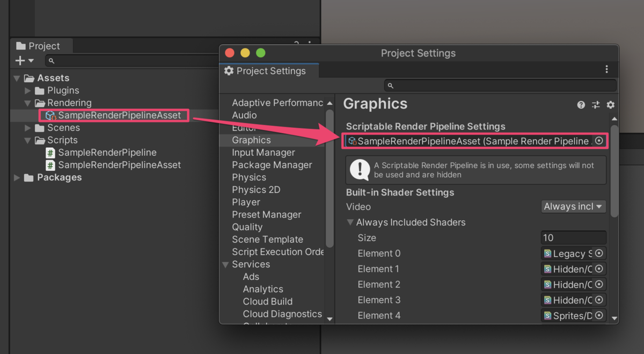644x354 pixels.
Task: Select Quality settings category
Action: [x=247, y=227]
